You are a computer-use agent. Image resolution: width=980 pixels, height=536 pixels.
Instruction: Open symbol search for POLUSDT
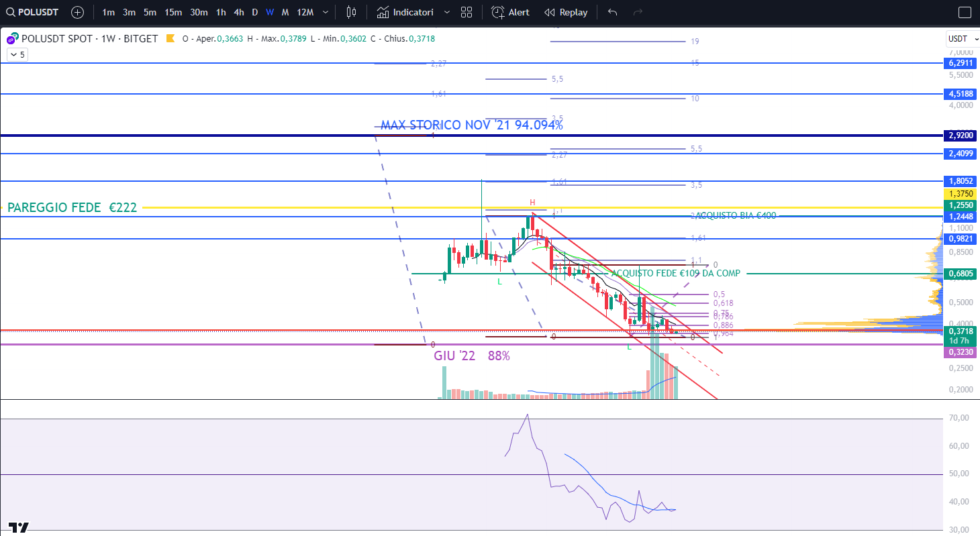click(32, 12)
